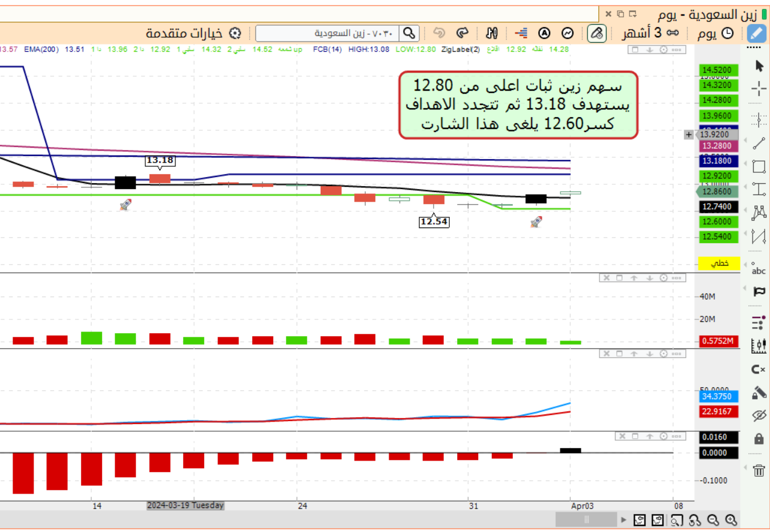Open the candlestick measure ruler tool
Image resolution: width=770 pixels, height=532 pixels.
pos(759,345)
